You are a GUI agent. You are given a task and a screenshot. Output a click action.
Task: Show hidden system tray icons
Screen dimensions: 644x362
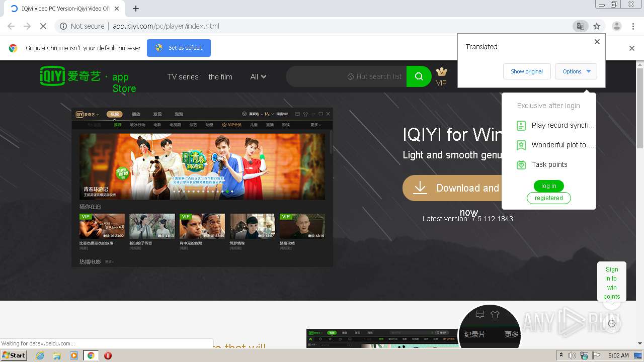coord(561,355)
